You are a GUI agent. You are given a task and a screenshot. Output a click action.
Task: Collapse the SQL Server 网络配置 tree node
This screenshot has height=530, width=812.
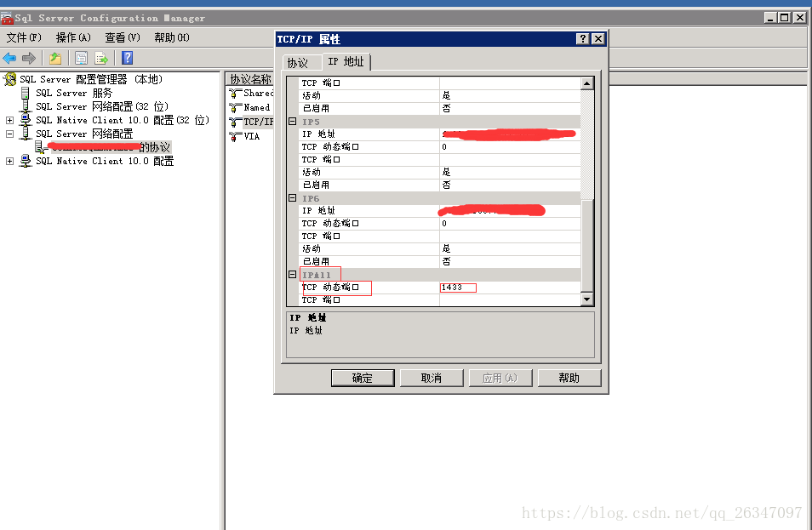pos(9,134)
